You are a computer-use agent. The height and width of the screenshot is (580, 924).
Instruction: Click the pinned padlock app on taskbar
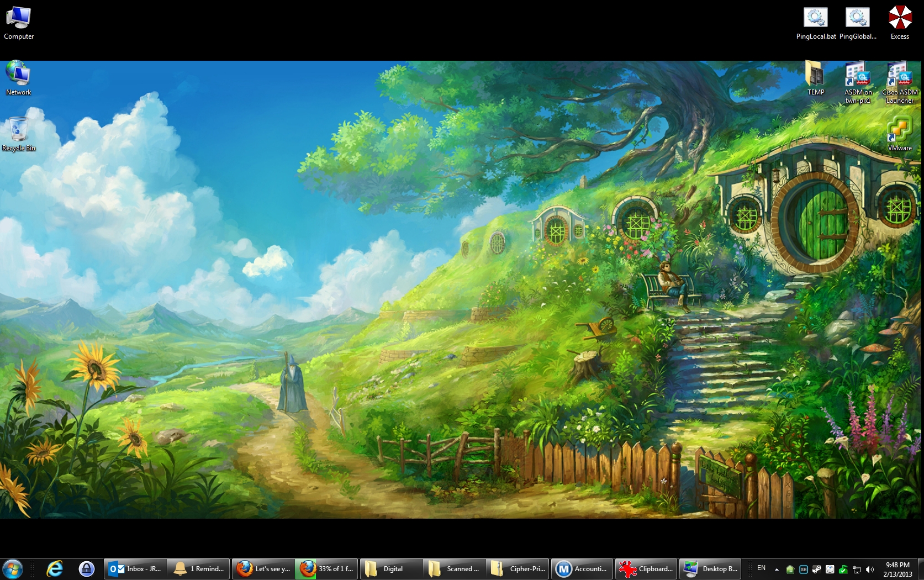pyautogui.click(x=86, y=569)
